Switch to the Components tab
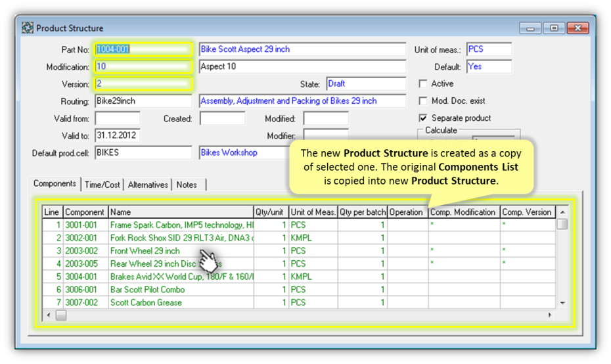This screenshot has height=364, width=611. click(x=55, y=183)
